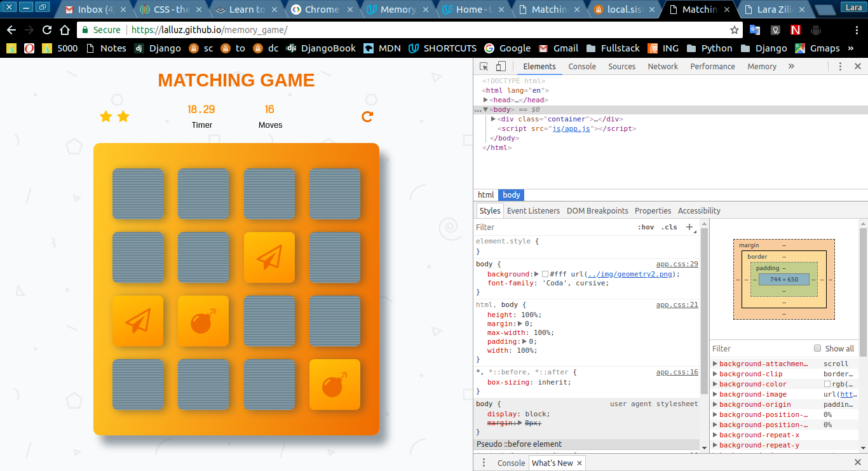Expand computed background-origin property
This screenshot has width=868, height=471.
[x=715, y=404]
